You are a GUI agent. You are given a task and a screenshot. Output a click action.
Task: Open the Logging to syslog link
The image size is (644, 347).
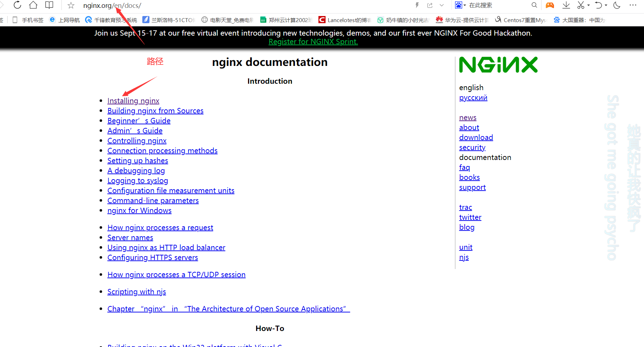pos(138,181)
